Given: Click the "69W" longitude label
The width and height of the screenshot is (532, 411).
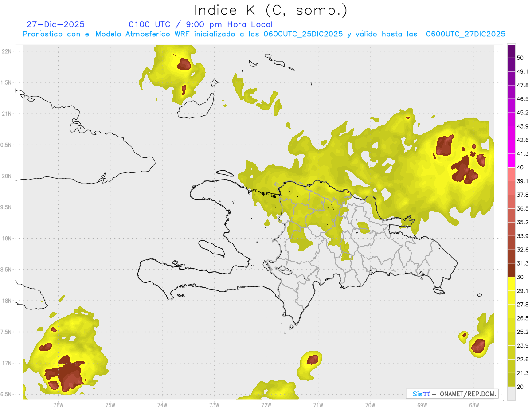Looking at the screenshot, I should (422, 405).
